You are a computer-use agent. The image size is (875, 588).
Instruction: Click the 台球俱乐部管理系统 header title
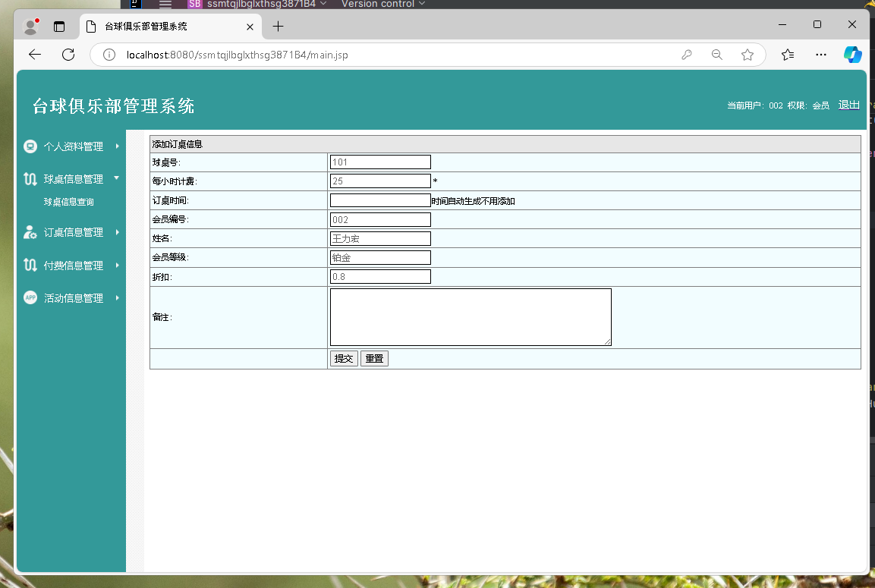[113, 106]
